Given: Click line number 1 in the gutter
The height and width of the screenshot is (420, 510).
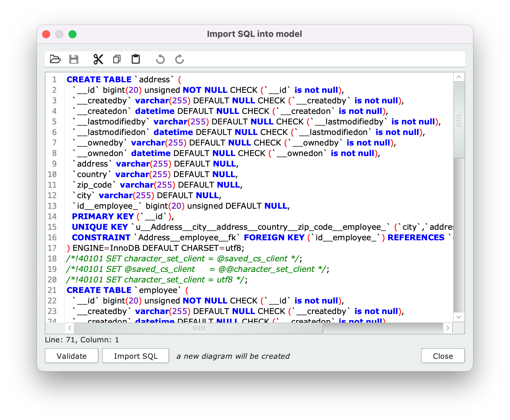Looking at the screenshot, I should point(54,80).
